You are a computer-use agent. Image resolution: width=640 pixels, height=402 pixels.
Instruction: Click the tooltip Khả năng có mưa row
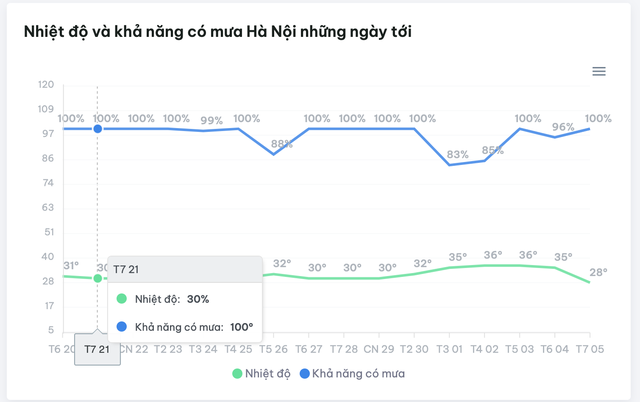[185, 327]
